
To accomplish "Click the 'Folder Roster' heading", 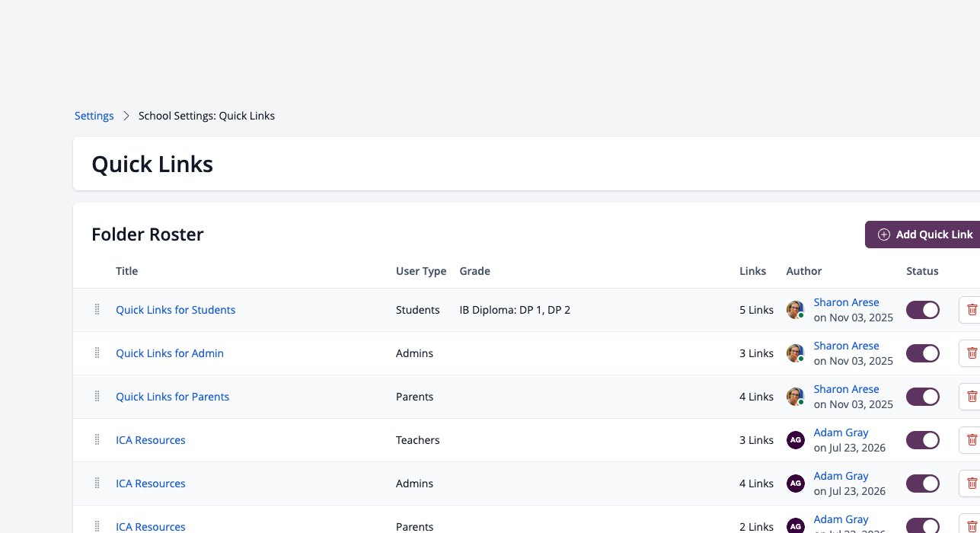I will click(148, 235).
